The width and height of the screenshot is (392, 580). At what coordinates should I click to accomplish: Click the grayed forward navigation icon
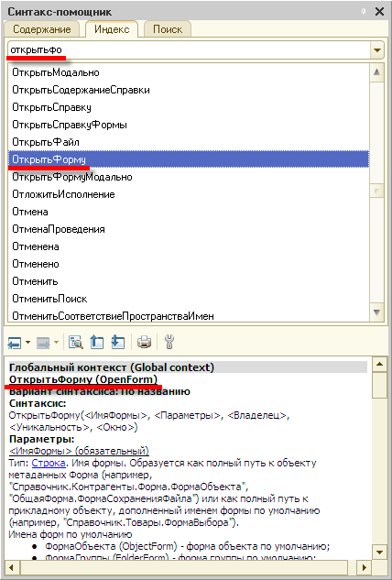pyautogui.click(x=43, y=343)
